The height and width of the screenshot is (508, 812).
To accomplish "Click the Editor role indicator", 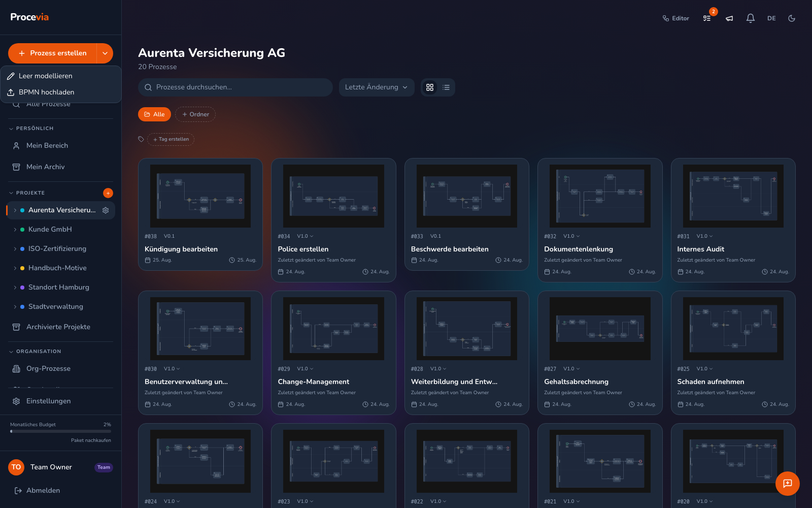I will 676,18.
